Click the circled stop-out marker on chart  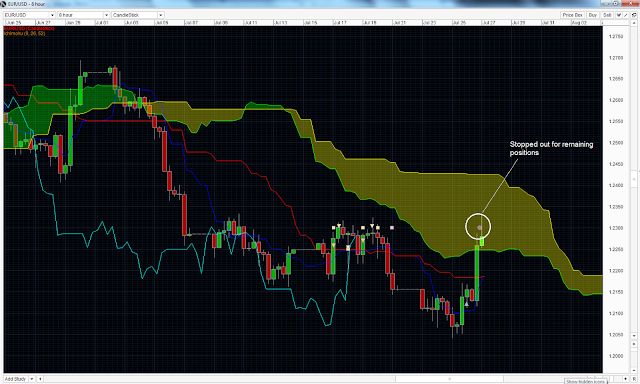point(478,226)
